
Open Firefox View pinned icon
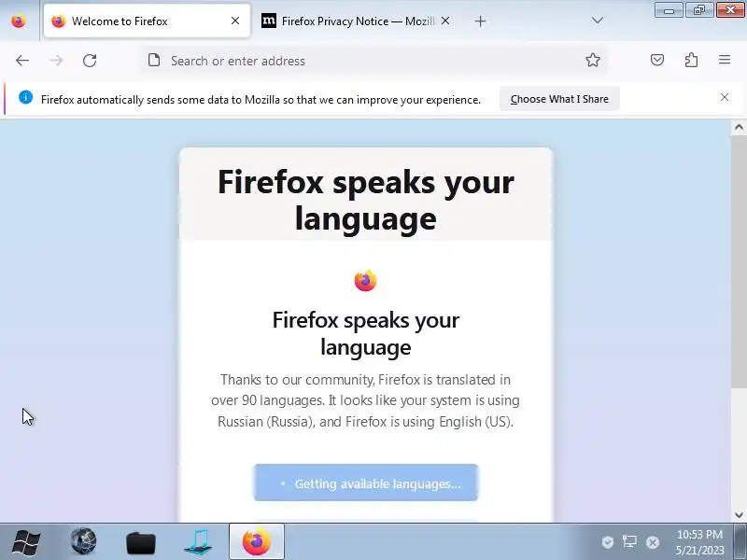(18, 21)
